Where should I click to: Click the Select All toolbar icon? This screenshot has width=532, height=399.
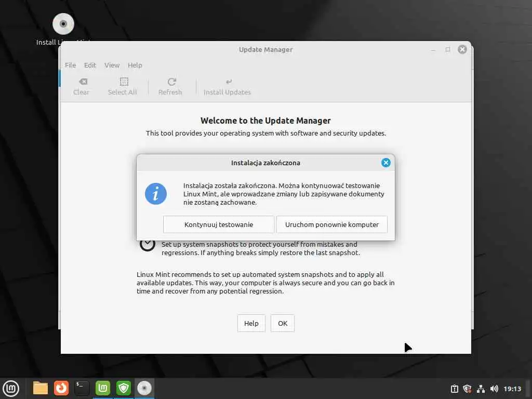(122, 87)
